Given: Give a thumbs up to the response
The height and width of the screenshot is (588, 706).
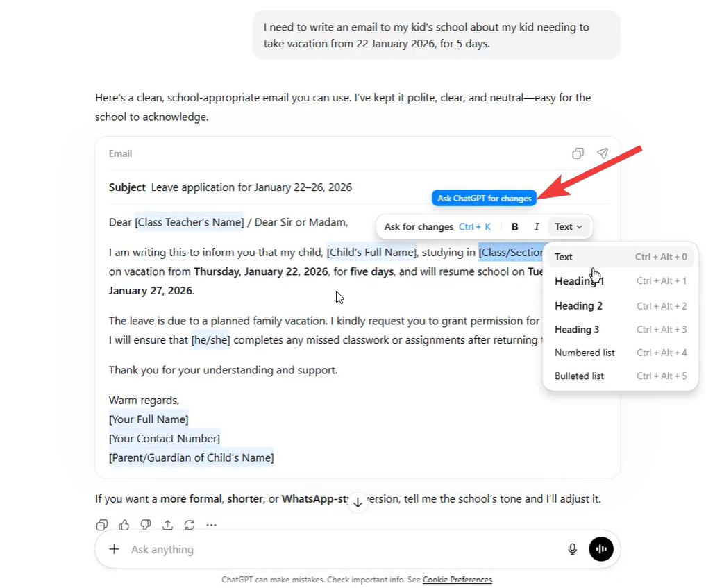Looking at the screenshot, I should click(124, 525).
